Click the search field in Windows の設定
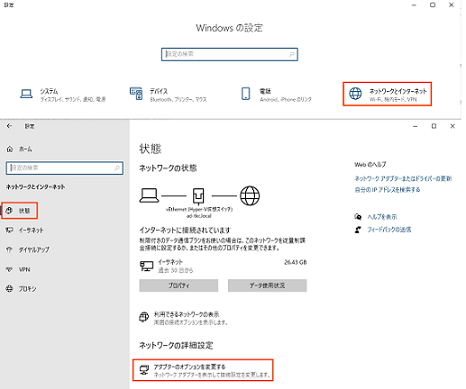 [229, 54]
